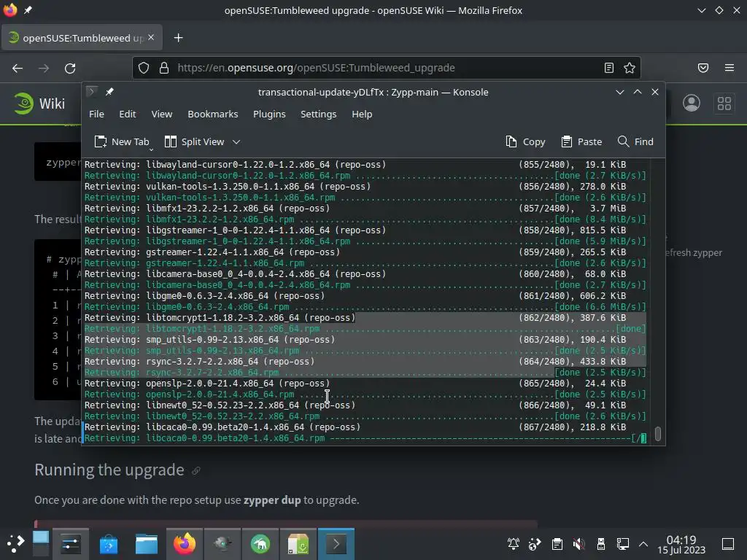Click the tracking protection shield icon
Image resolution: width=747 pixels, height=560 pixels.
pyautogui.click(x=144, y=68)
